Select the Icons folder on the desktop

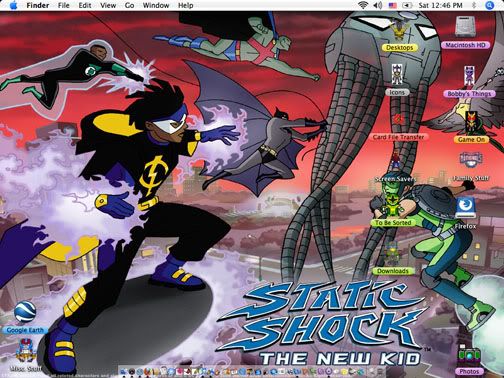(397, 74)
